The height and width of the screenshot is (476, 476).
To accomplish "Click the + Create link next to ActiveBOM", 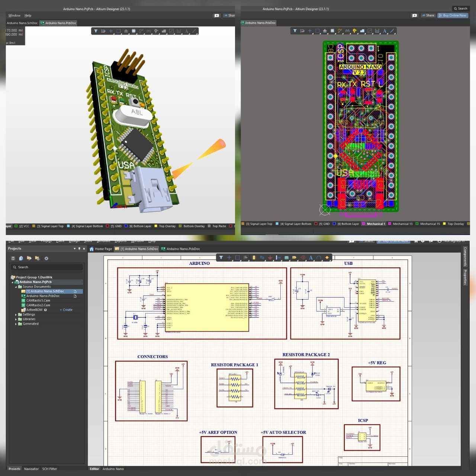I will click(x=66, y=310).
